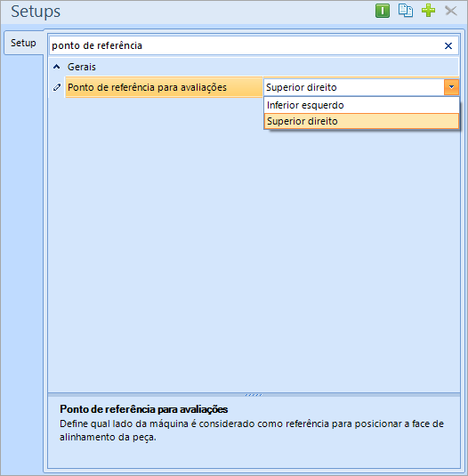
Task: Click the Gerais group header label
Action: pyautogui.click(x=81, y=67)
